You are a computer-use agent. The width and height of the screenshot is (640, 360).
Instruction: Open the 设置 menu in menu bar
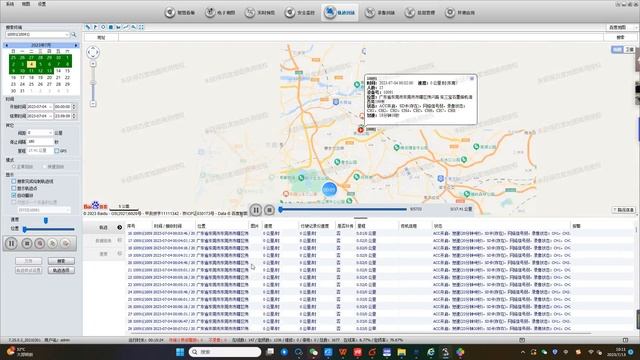pyautogui.click(x=42, y=4)
